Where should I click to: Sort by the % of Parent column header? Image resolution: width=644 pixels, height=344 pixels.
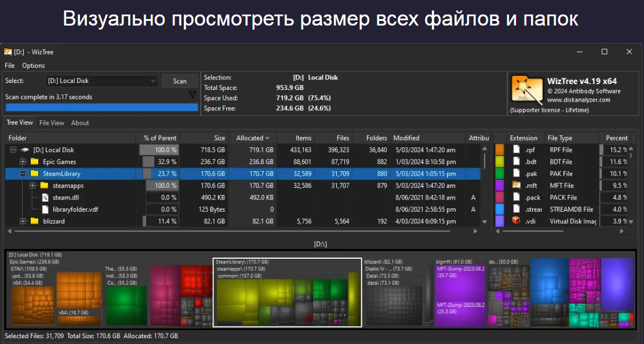click(158, 138)
